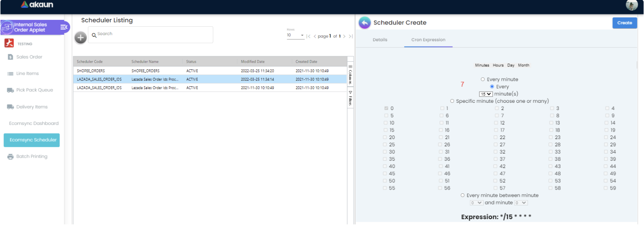Switch to the Details tab
The height and width of the screenshot is (231, 644).
pyautogui.click(x=380, y=40)
